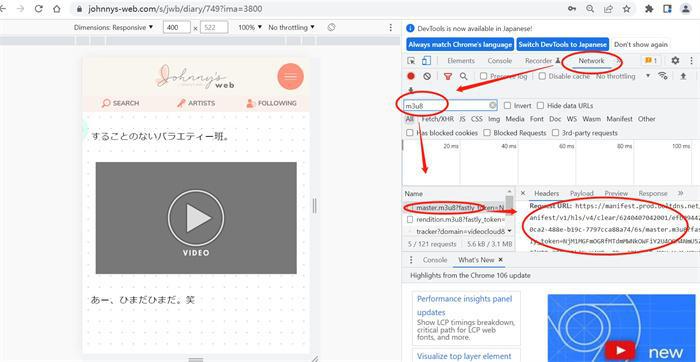This screenshot has width=700, height=362.
Task: Filter requests by Fetch/XHR
Action: click(x=438, y=119)
